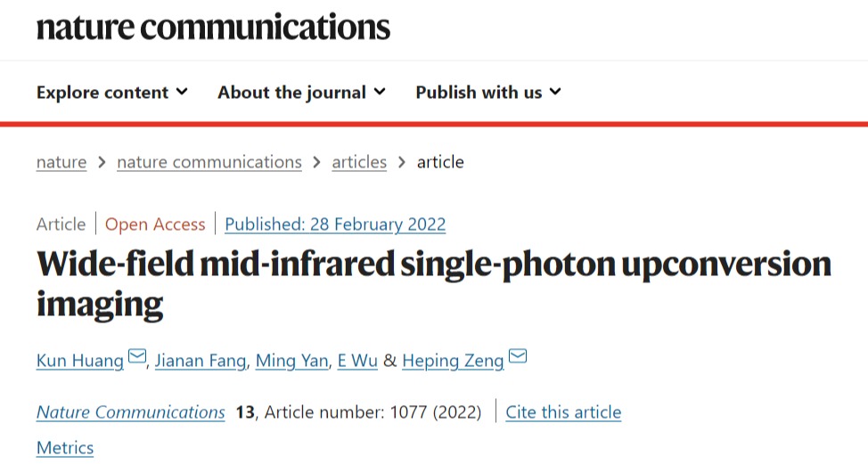The height and width of the screenshot is (464, 868).
Task: Follow the italic Nature Communications journal link
Action: (x=131, y=412)
